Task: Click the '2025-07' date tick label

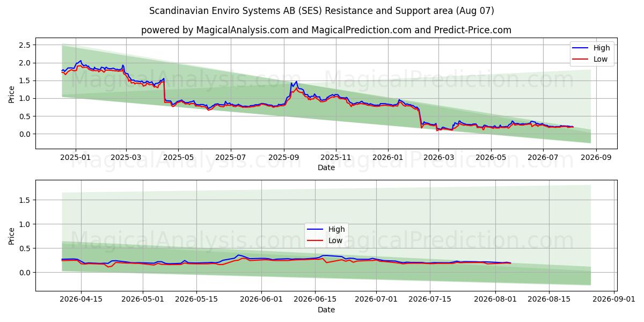Action: point(231,157)
